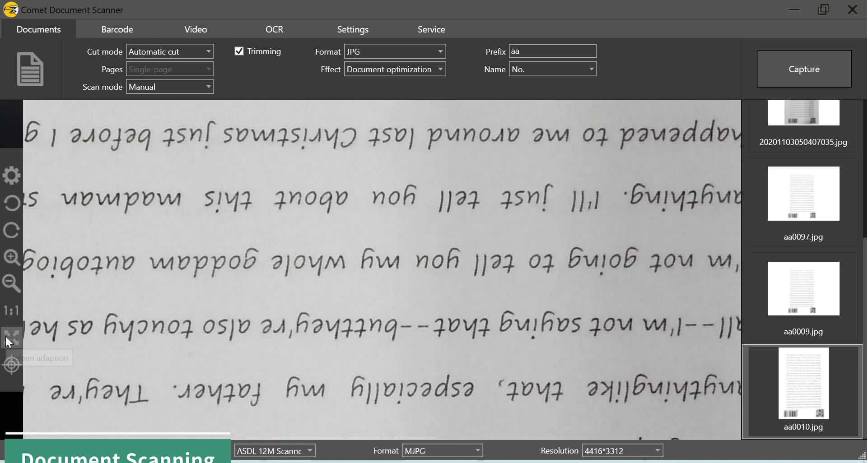Open the Service tab
This screenshot has width=868, height=463.
431,29
